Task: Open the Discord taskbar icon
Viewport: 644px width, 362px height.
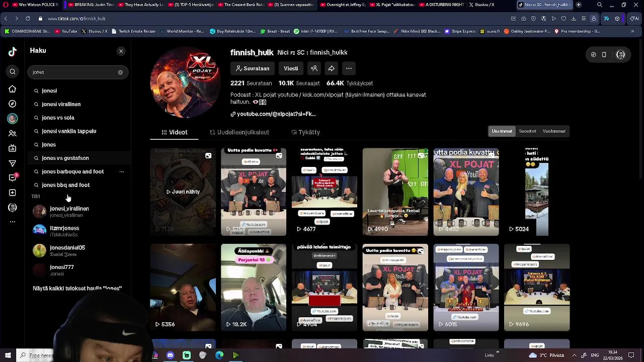Action: pyautogui.click(x=171, y=355)
